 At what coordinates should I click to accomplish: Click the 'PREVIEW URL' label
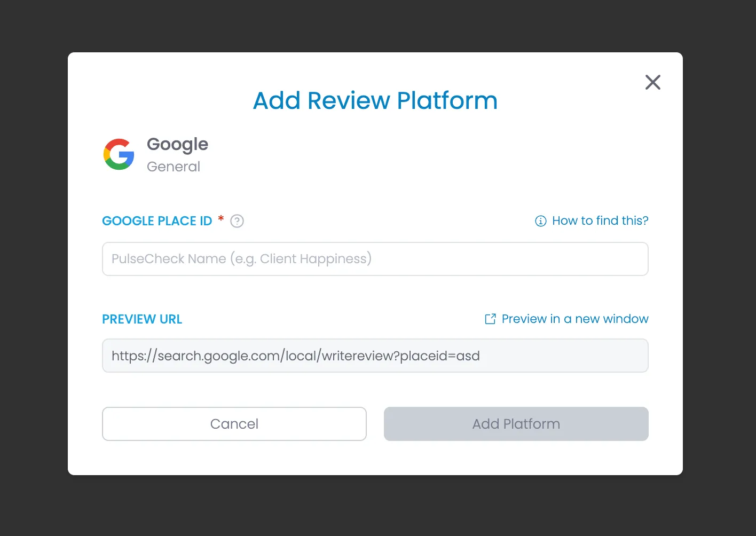click(142, 319)
